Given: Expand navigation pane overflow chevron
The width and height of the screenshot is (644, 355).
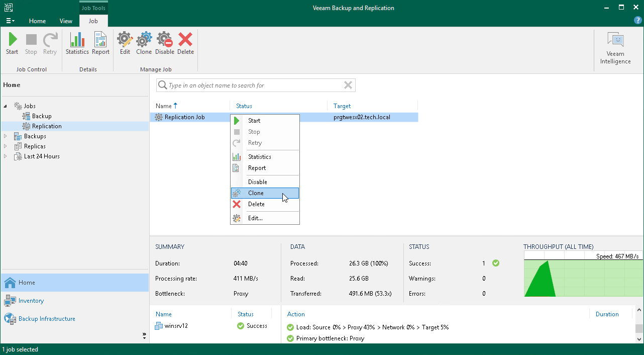Looking at the screenshot, I should tap(145, 335).
